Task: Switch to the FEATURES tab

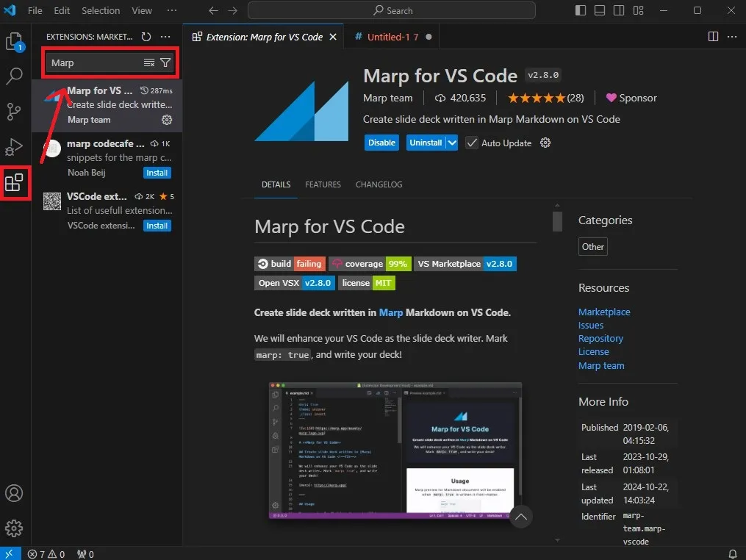Action: pyautogui.click(x=323, y=184)
